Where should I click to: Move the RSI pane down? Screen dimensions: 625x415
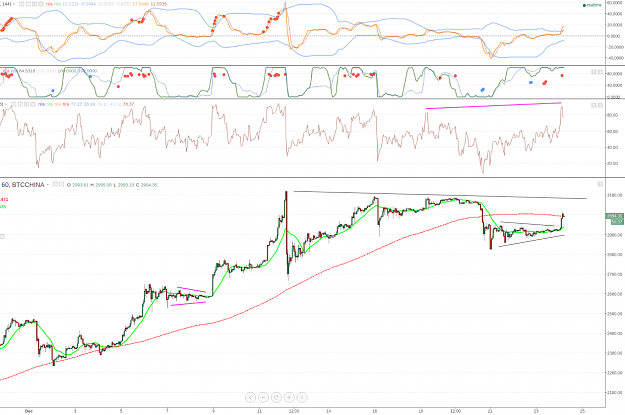[600, 105]
